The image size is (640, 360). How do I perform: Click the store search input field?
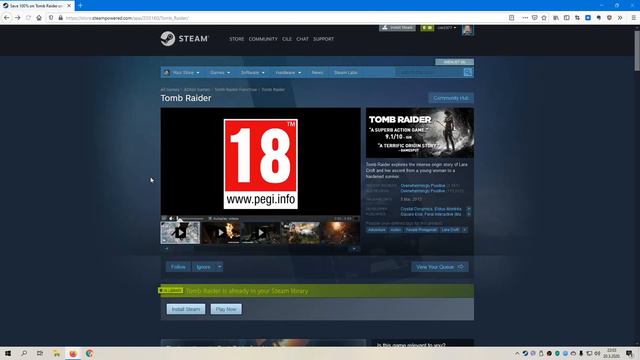pyautogui.click(x=429, y=72)
